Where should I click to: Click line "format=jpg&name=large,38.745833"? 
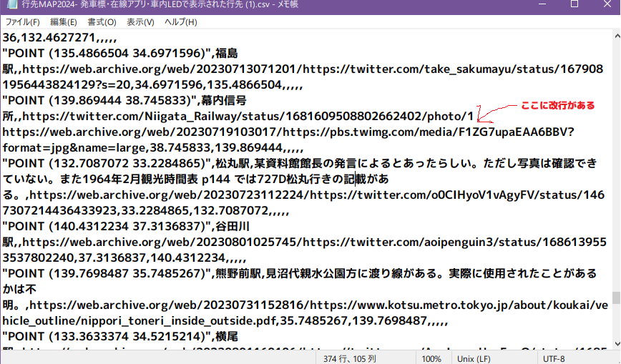153,148
